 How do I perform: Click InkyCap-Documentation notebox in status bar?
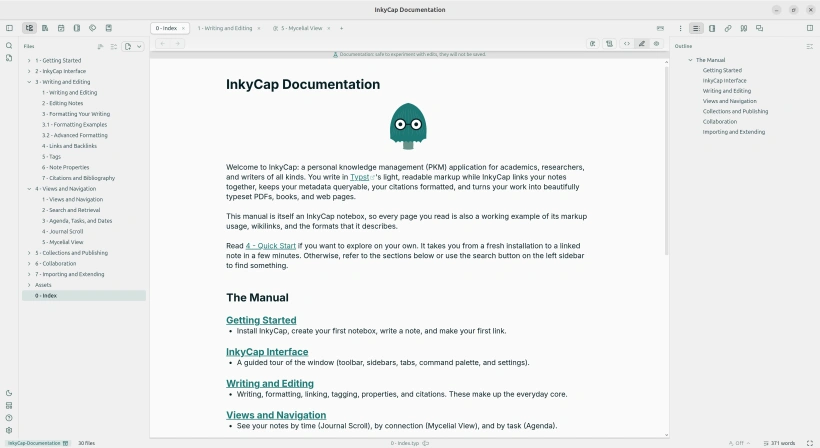tap(38, 443)
